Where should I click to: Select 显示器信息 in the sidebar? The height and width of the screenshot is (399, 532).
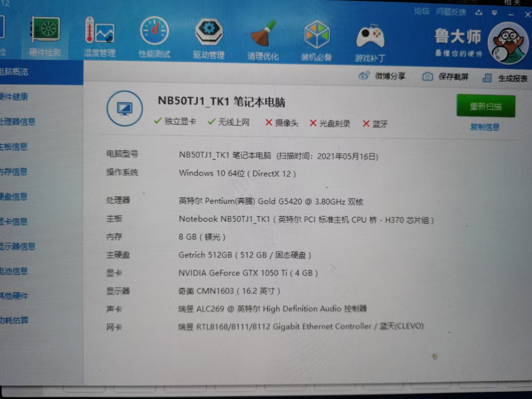coord(18,246)
